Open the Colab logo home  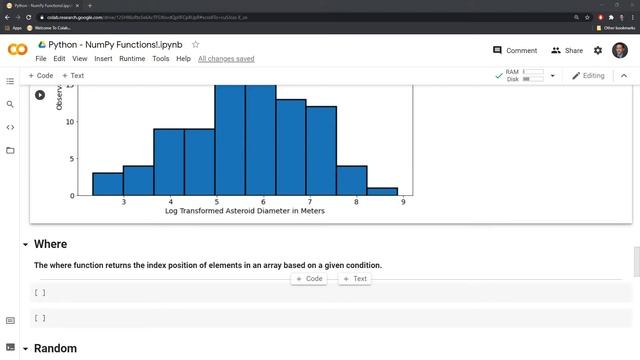(18, 50)
